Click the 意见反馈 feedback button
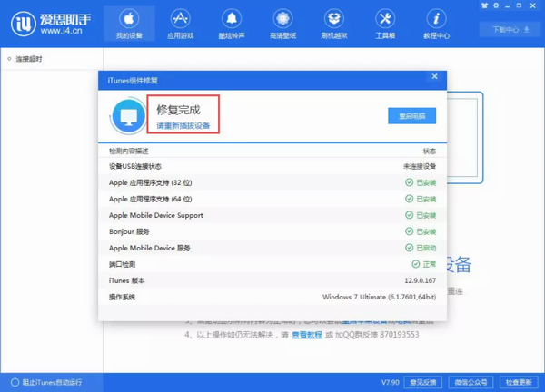The image size is (545, 392). pyautogui.click(x=423, y=382)
